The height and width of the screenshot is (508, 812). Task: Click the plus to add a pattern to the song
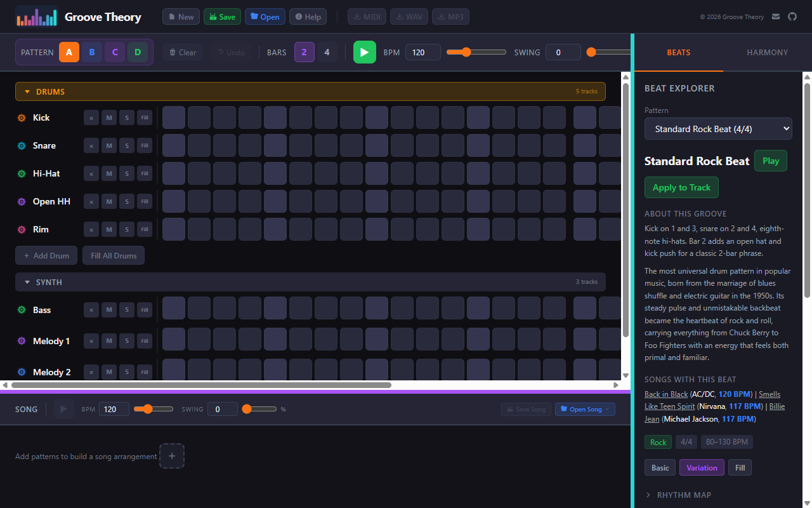tap(172, 456)
